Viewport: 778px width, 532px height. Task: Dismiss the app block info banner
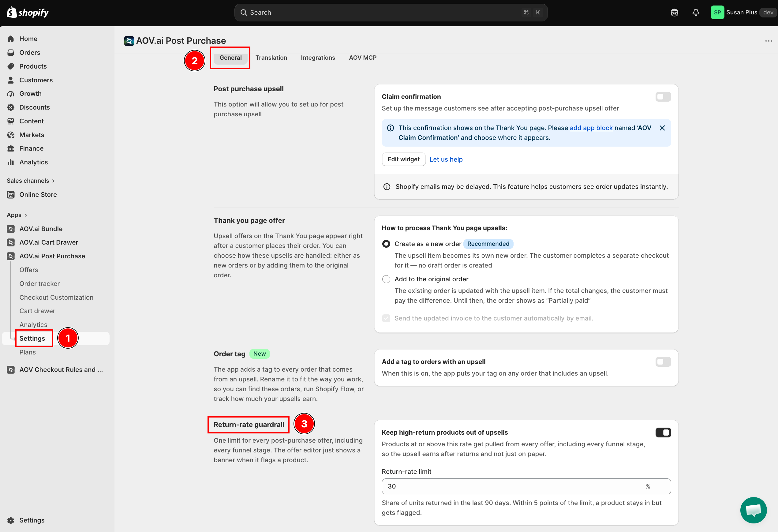662,128
